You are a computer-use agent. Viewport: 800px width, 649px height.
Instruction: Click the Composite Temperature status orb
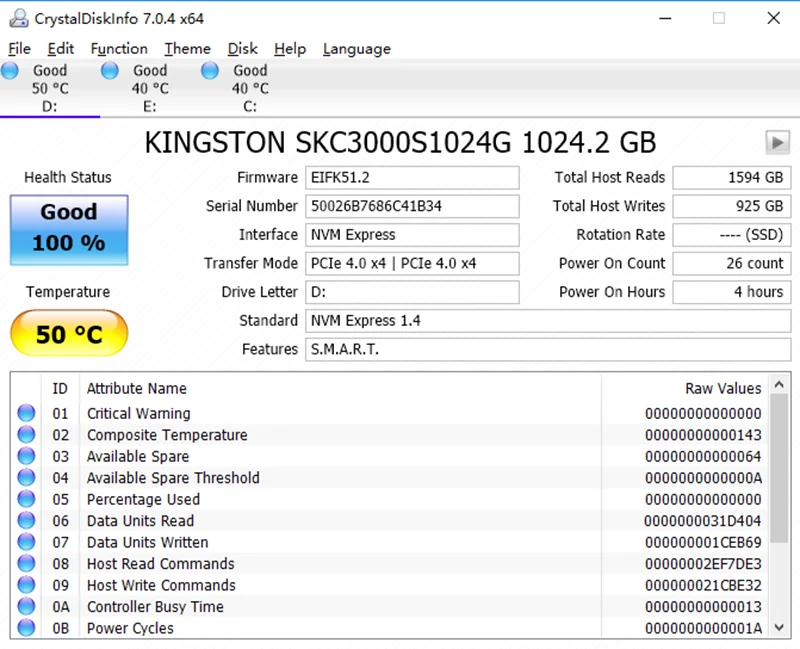tap(26, 435)
